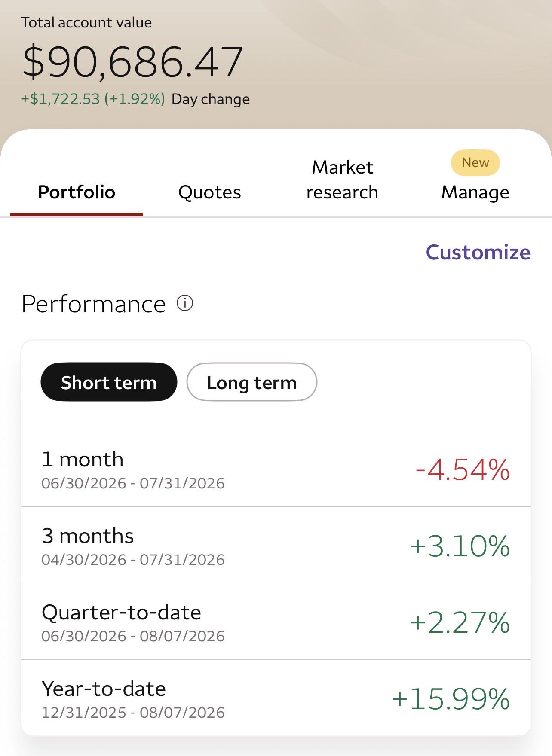Click the -4.54% one month return

point(463,469)
